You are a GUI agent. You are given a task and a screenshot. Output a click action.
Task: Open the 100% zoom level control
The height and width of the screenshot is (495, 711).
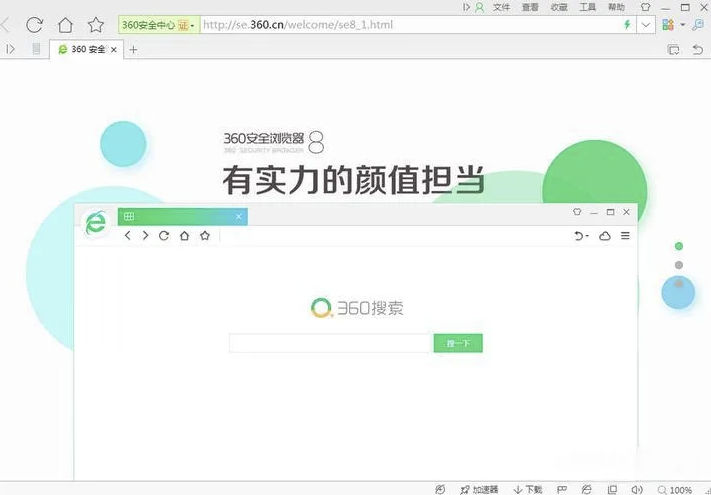tap(675, 490)
